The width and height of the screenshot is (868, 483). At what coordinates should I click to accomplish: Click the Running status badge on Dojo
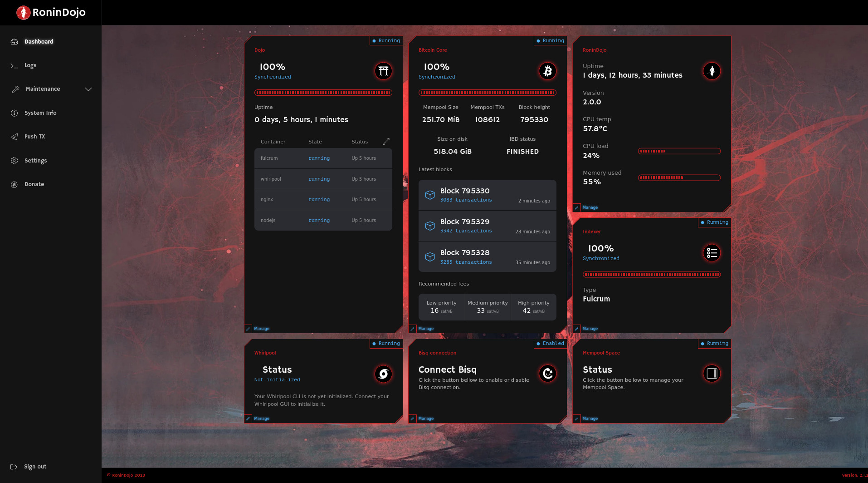(x=386, y=41)
